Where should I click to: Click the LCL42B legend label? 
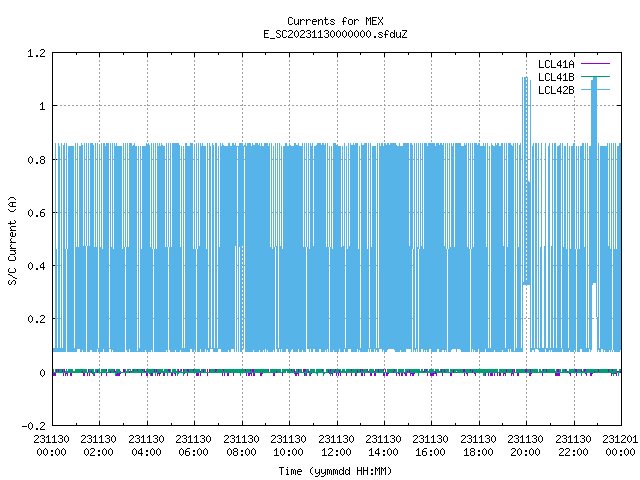coord(556,90)
